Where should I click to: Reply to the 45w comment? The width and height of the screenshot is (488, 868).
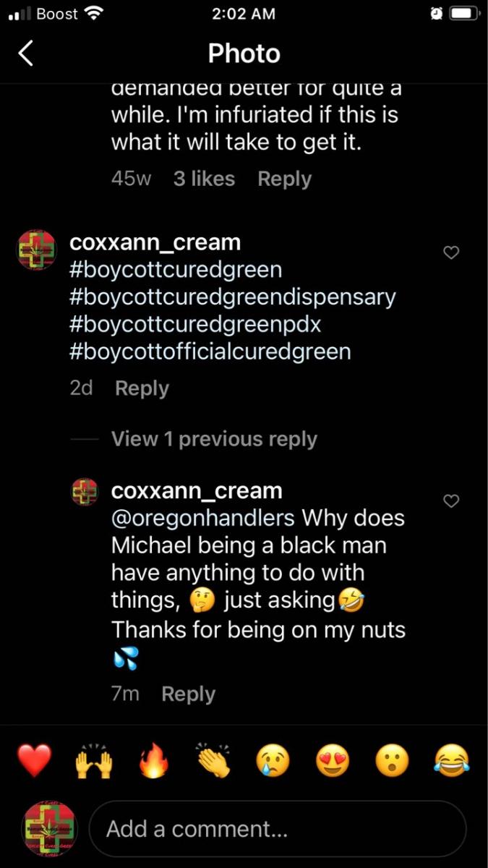click(x=284, y=179)
